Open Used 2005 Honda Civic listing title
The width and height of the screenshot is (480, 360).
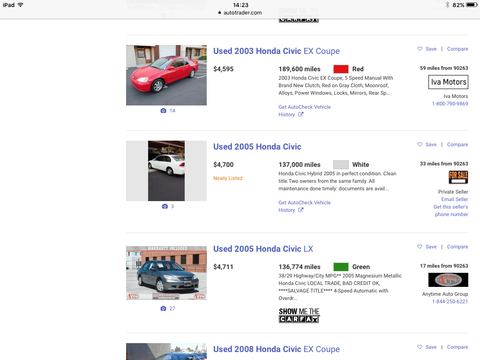pyautogui.click(x=257, y=147)
